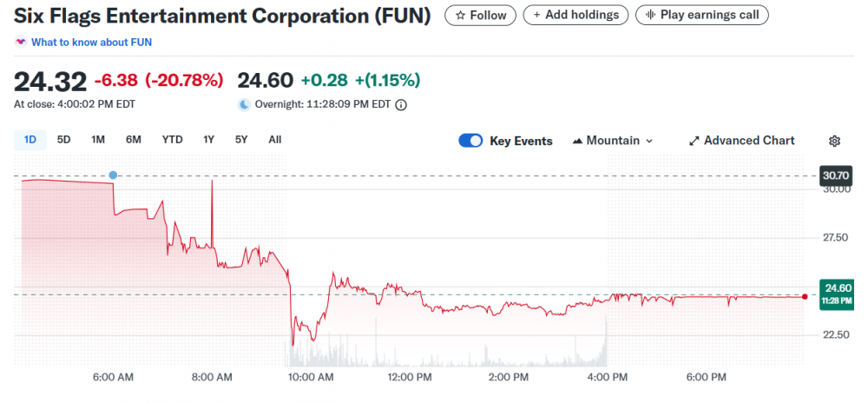Show the 6M chart range

(x=133, y=140)
